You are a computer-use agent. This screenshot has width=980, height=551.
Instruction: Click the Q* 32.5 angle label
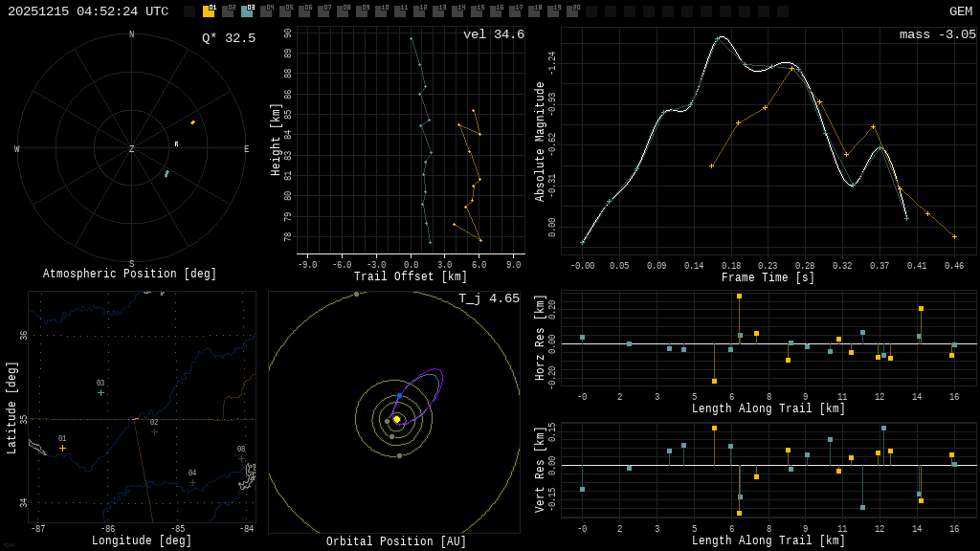point(229,38)
